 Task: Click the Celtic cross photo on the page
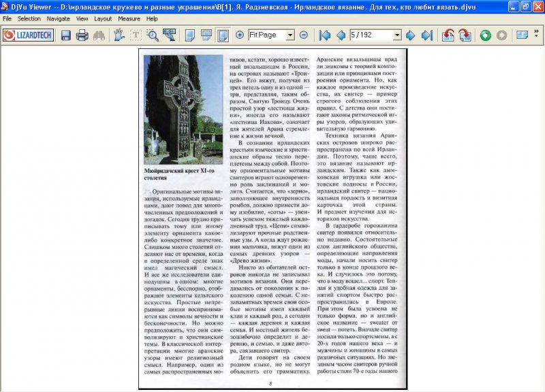[x=183, y=110]
